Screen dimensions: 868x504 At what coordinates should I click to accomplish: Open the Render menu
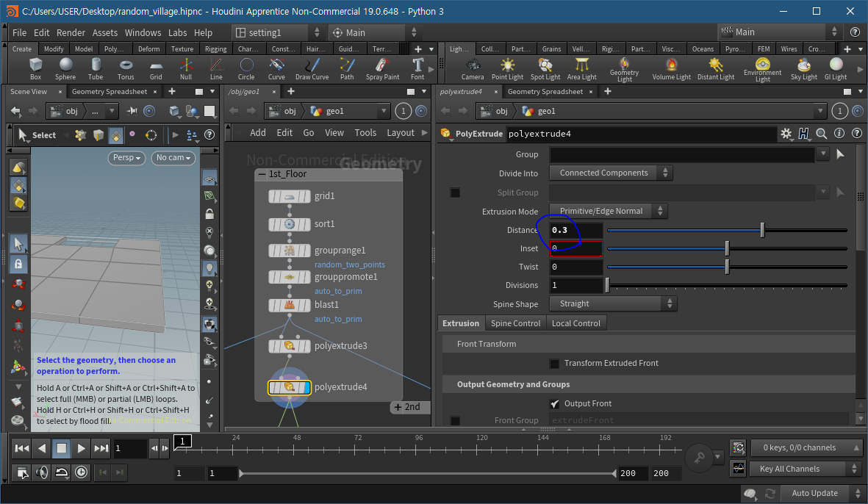71,32
